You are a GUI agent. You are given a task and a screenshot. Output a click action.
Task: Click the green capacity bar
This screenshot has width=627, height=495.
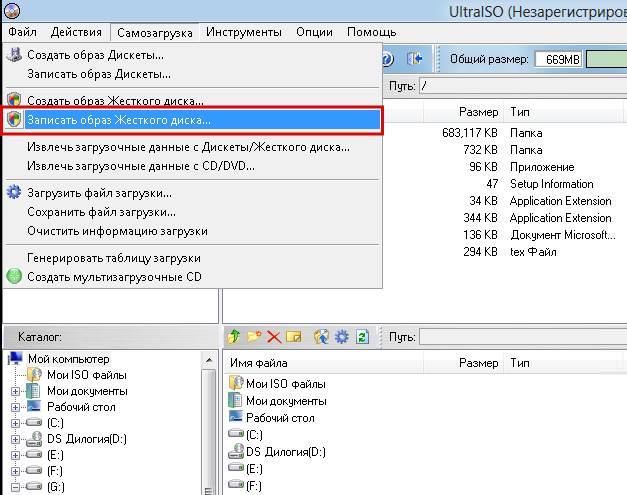(x=607, y=59)
